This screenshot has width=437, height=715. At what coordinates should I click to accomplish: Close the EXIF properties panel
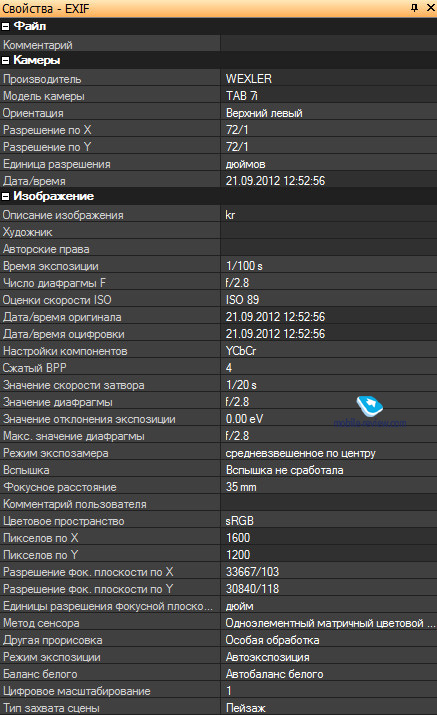[x=430, y=8]
